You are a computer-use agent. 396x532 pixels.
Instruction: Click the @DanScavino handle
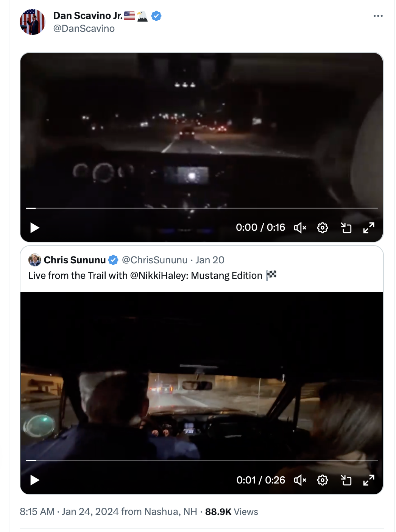point(84,29)
